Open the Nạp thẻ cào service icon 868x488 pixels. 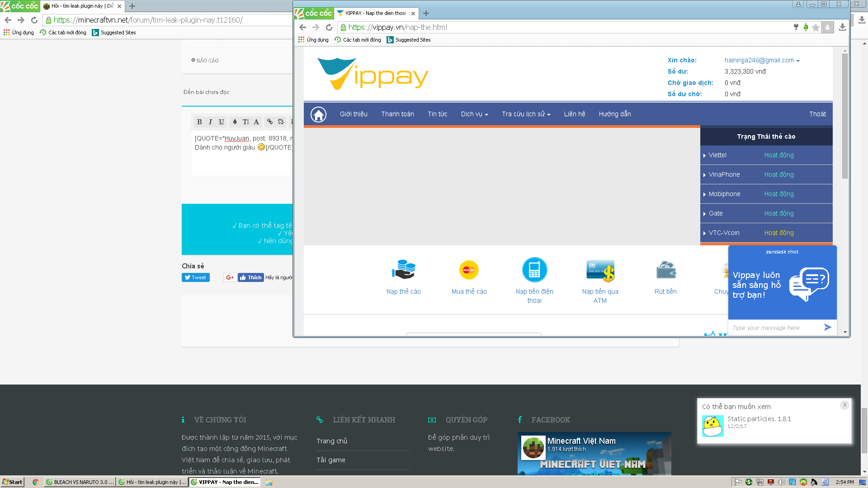pos(403,270)
